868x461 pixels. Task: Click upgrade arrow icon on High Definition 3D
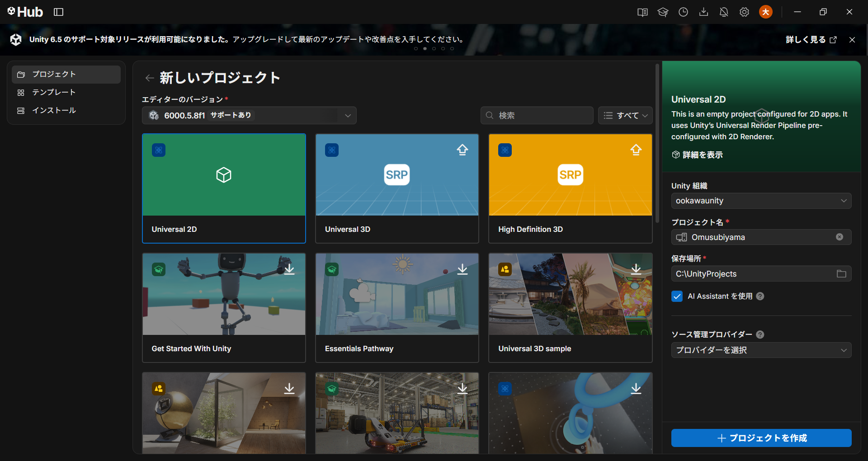coord(636,150)
